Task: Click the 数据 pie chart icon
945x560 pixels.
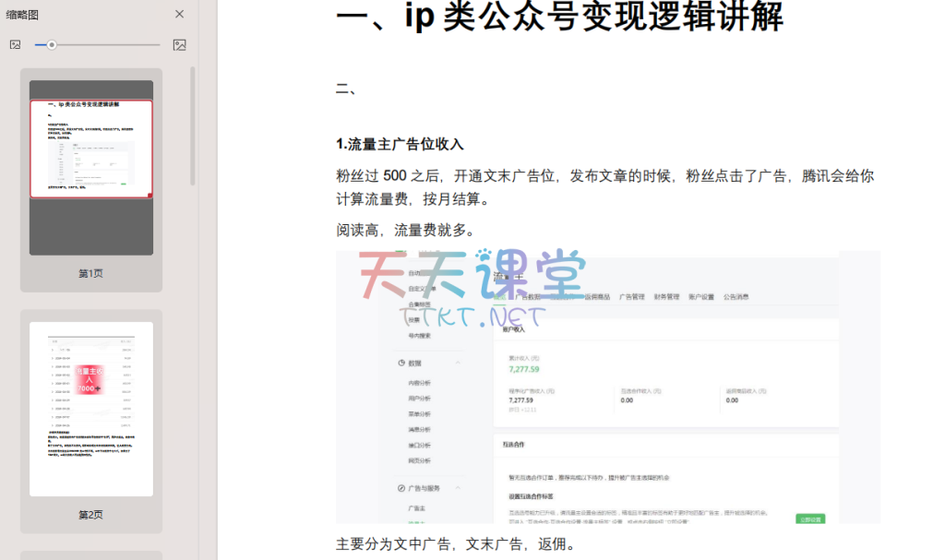Action: coord(401,363)
